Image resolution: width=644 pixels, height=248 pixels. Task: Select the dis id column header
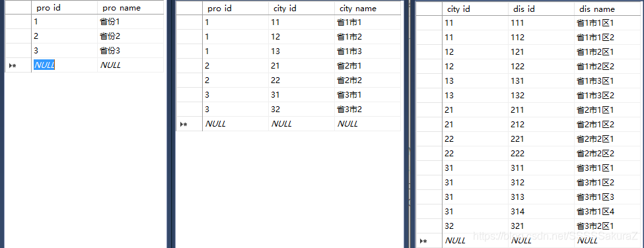[541, 9]
